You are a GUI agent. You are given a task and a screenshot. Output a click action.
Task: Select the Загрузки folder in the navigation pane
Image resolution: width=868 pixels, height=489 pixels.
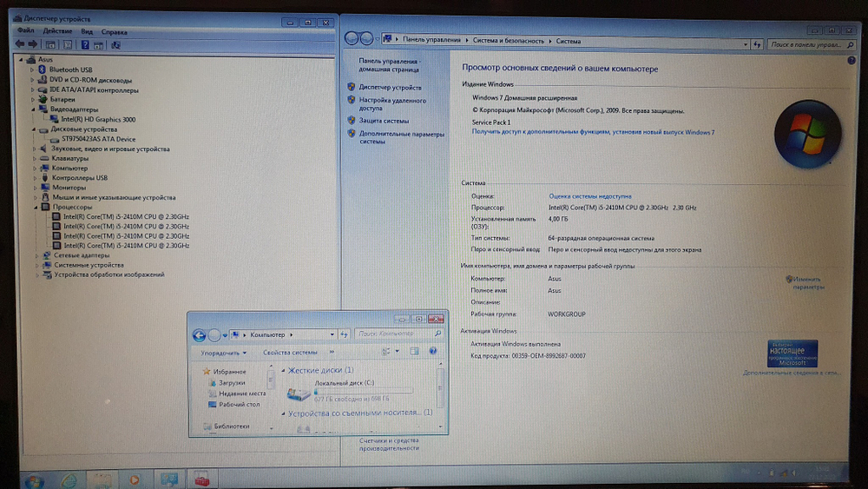point(232,383)
